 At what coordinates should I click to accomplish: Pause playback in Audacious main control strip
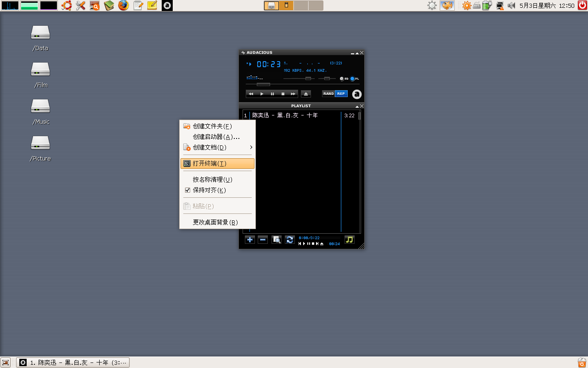[x=272, y=94]
